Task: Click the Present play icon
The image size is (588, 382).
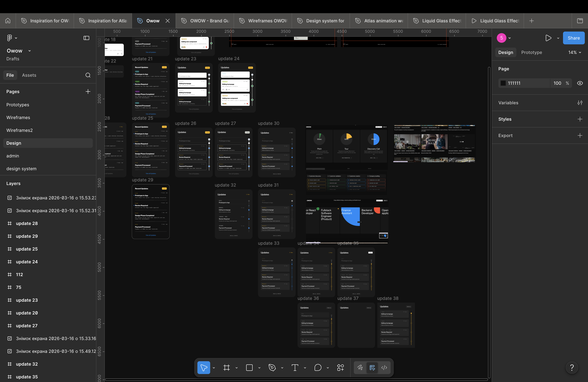Action: (548, 38)
